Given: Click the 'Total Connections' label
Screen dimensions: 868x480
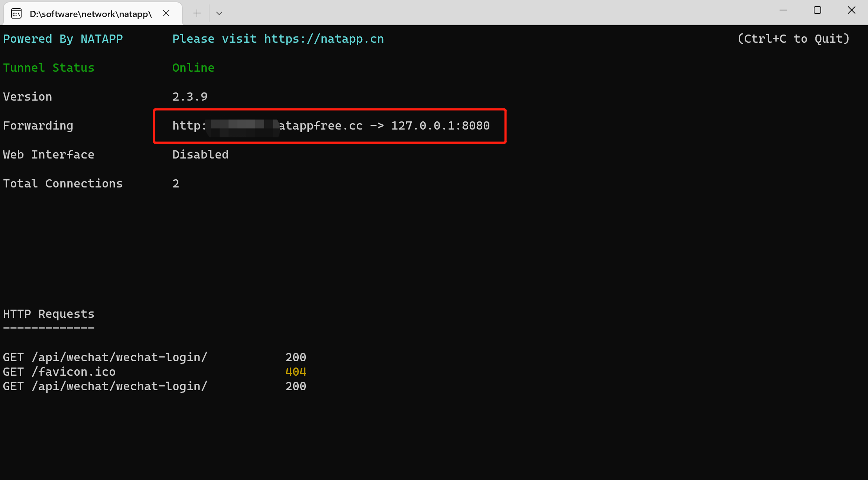Looking at the screenshot, I should click(63, 184).
